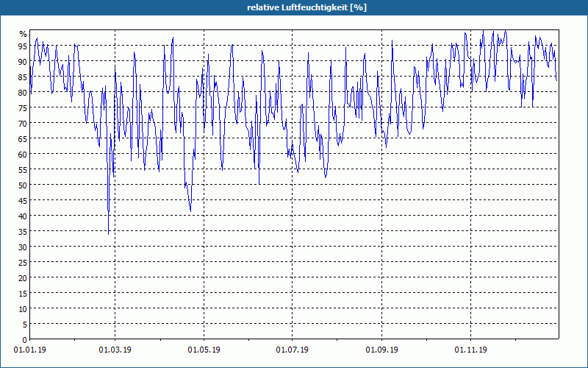Click the 65 y-axis value
588x368 pixels.
23,138
